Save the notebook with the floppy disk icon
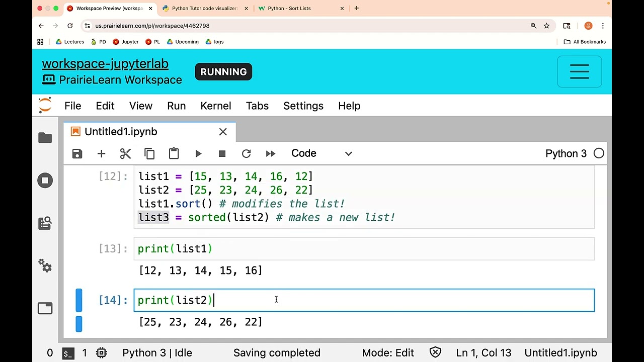The width and height of the screenshot is (644, 362). point(77,153)
